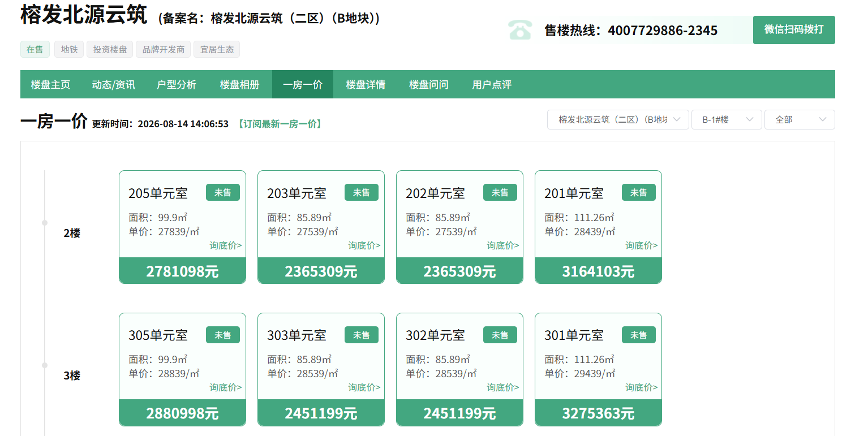The width and height of the screenshot is (868, 436).
Task: Open the 楼盘主页 tab
Action: point(50,84)
